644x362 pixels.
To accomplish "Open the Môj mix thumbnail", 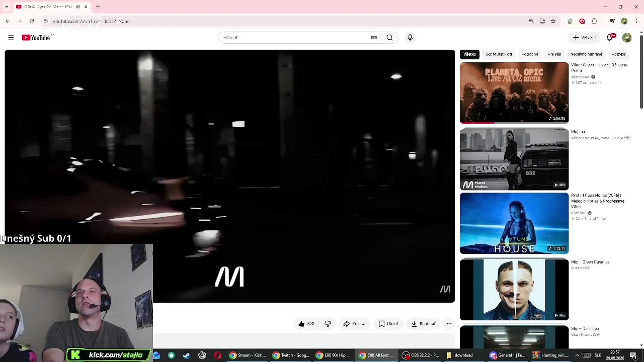I will (x=514, y=159).
